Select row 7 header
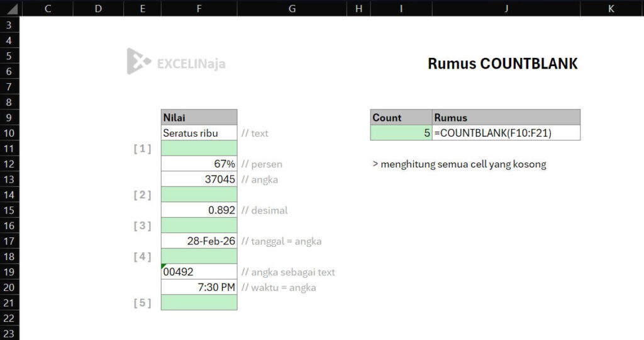 click(x=9, y=87)
